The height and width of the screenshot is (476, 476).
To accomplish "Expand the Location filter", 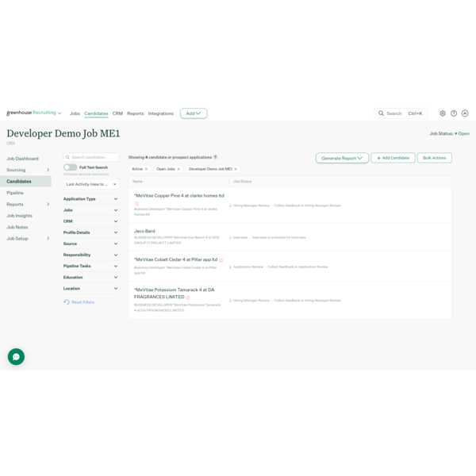I will 90,289.
